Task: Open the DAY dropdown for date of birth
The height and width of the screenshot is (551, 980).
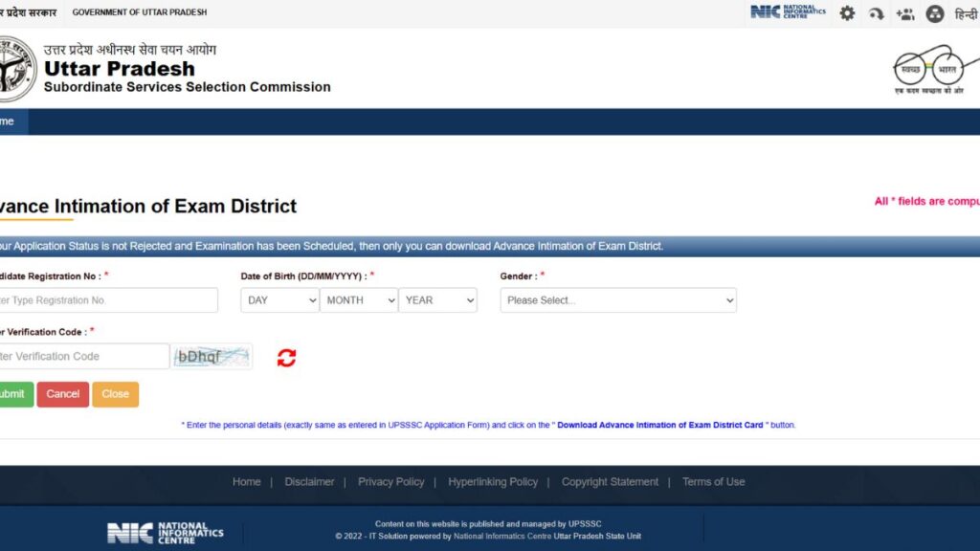Action: coord(279,300)
